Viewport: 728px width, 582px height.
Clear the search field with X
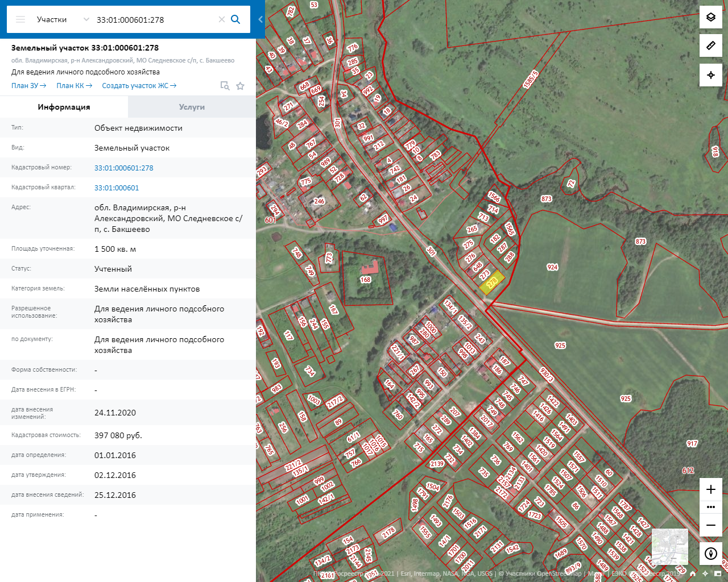222,19
